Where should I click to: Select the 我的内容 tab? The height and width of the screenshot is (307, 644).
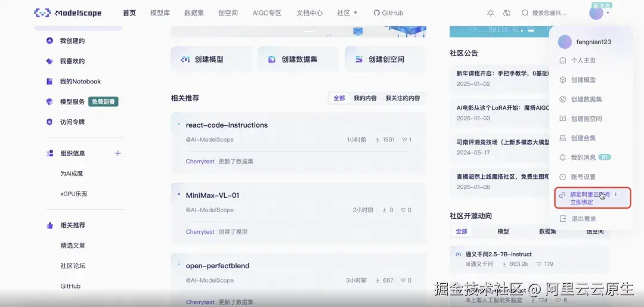pyautogui.click(x=365, y=98)
